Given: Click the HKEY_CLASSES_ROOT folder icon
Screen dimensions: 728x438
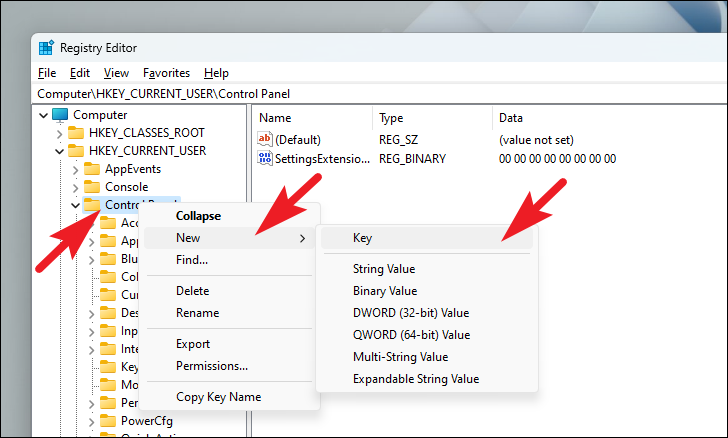Looking at the screenshot, I should tap(76, 133).
